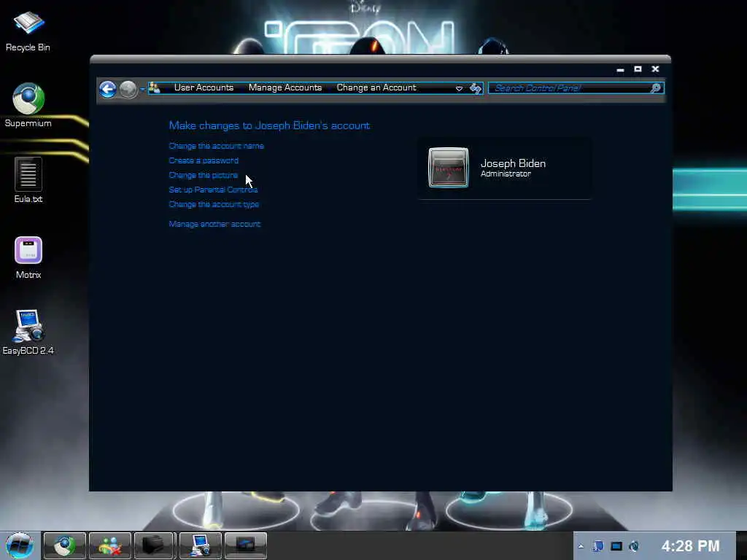This screenshot has height=560, width=747.
Task: Select the EasyBCD 2.4 desktop icon
Action: click(x=28, y=332)
